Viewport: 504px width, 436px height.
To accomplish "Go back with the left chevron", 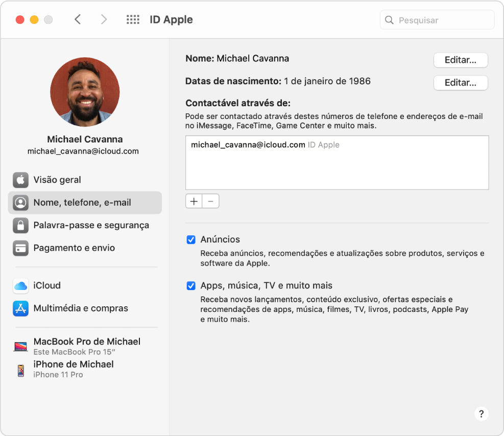I will point(78,19).
